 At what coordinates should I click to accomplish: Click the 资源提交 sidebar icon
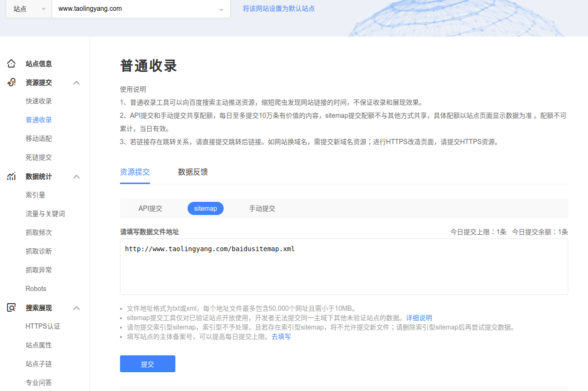tap(11, 83)
